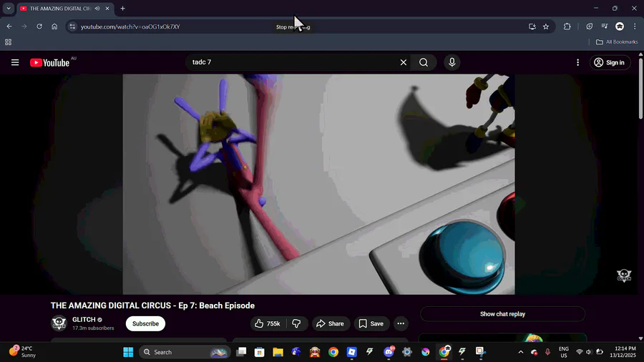Open ENG US language switcher

tap(564, 352)
